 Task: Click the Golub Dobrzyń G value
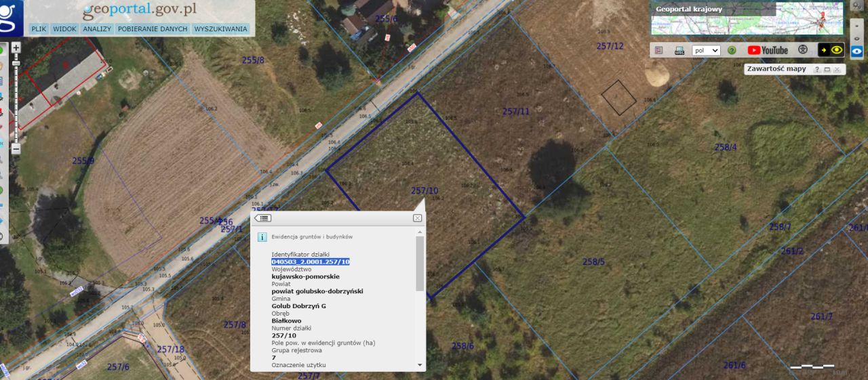click(x=299, y=306)
